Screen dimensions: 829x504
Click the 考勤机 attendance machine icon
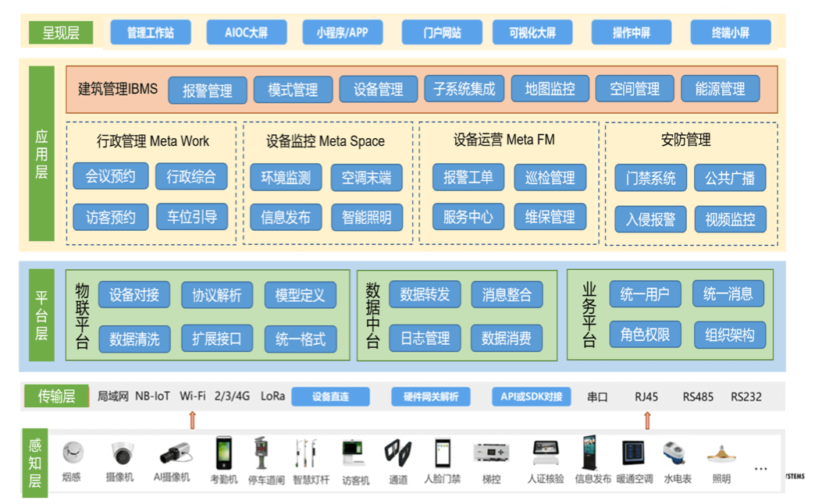(224, 453)
